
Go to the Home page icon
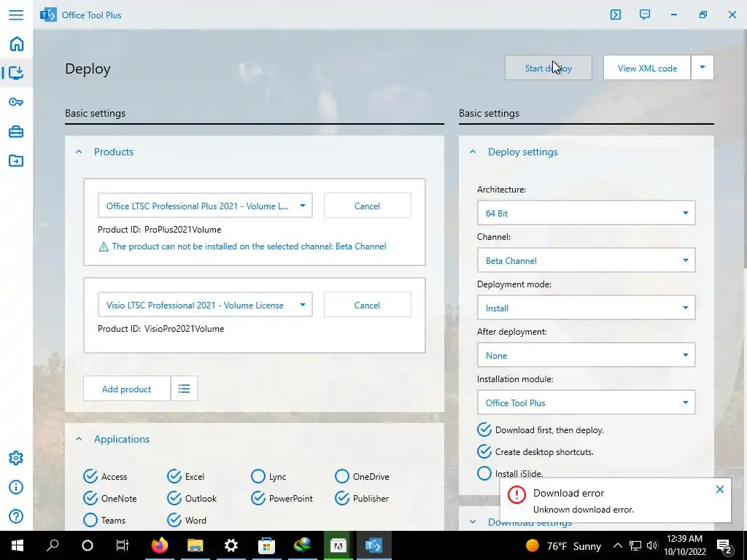[x=16, y=44]
